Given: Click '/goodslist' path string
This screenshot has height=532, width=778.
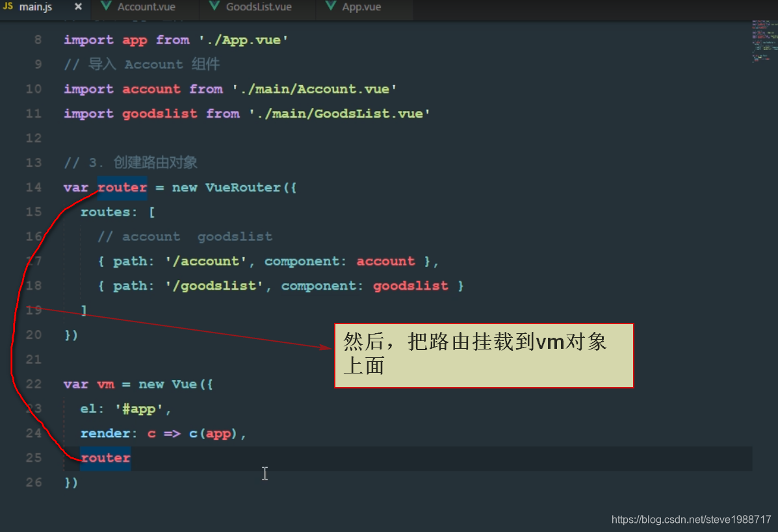Looking at the screenshot, I should [214, 286].
